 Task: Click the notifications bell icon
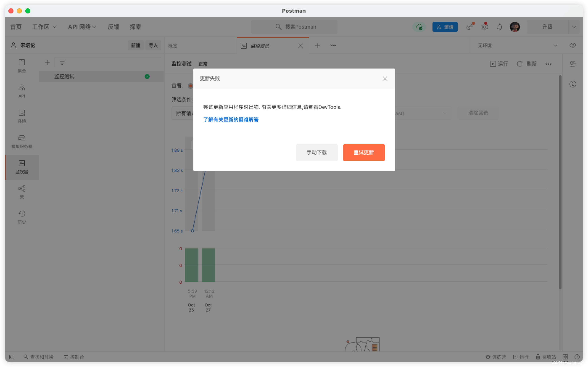coord(500,27)
